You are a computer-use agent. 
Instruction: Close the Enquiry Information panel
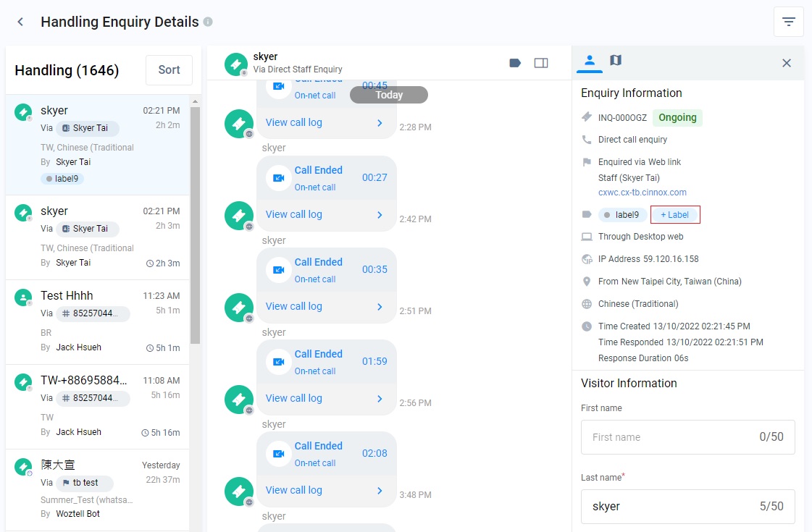point(786,63)
